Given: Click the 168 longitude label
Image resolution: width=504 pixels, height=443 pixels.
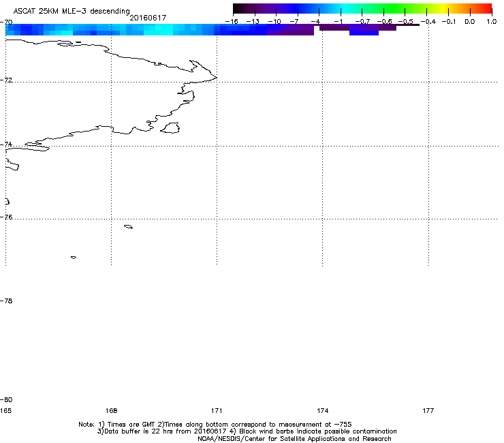Looking at the screenshot, I should (x=111, y=410).
